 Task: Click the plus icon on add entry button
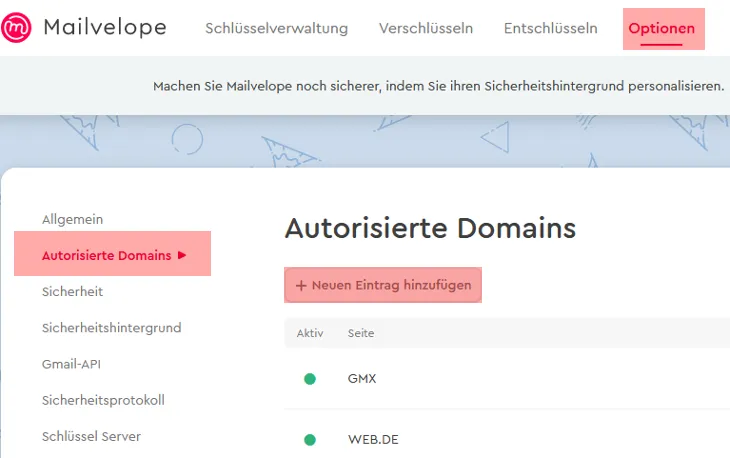pos(301,285)
